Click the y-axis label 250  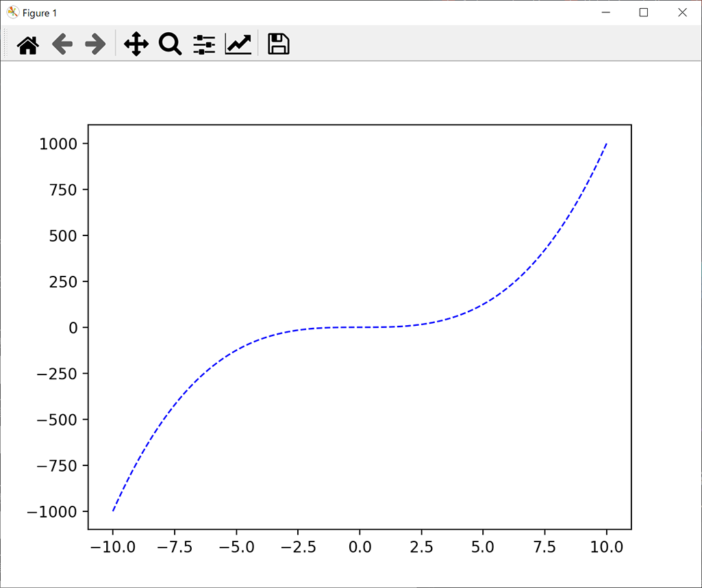(63, 282)
